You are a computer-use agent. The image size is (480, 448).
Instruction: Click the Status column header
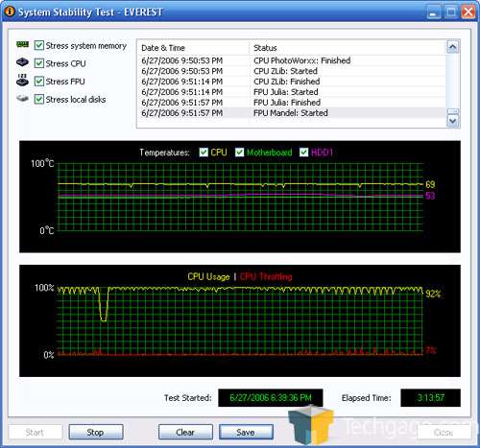tap(348, 48)
